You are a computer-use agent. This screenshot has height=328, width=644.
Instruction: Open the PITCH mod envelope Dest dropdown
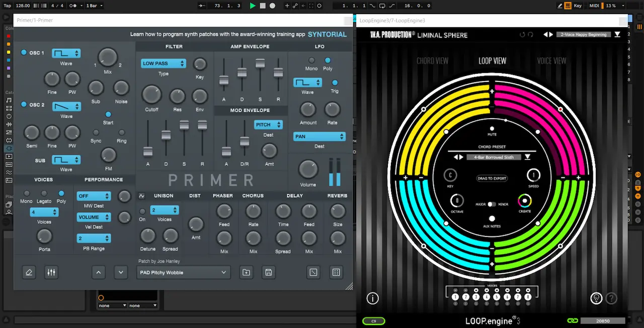point(268,125)
